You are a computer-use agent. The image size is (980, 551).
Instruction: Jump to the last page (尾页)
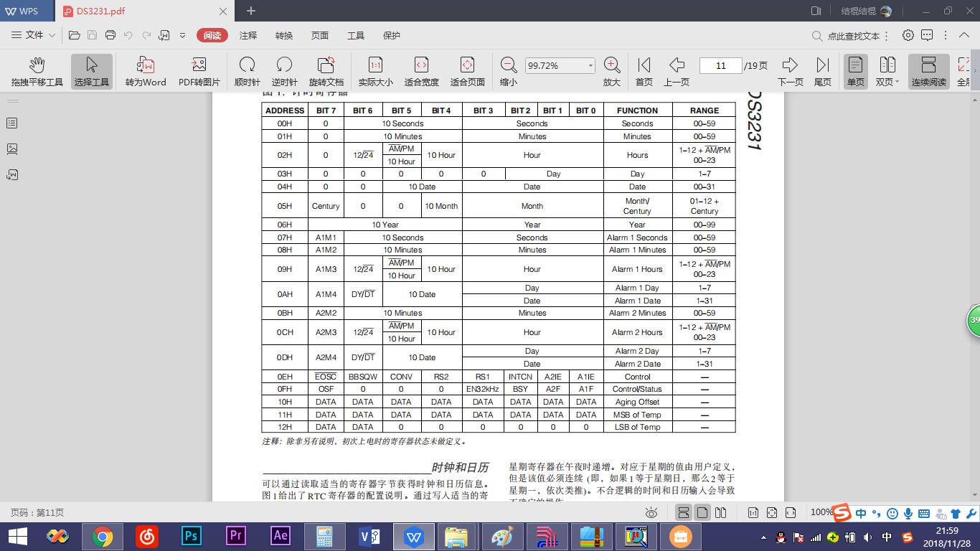coord(823,72)
